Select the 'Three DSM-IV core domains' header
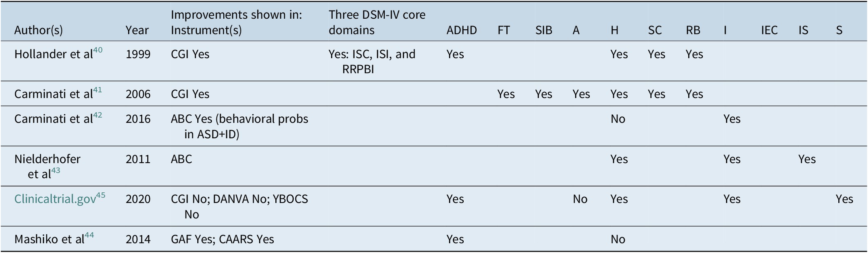The width and height of the screenshot is (868, 253). pyautogui.click(x=377, y=22)
